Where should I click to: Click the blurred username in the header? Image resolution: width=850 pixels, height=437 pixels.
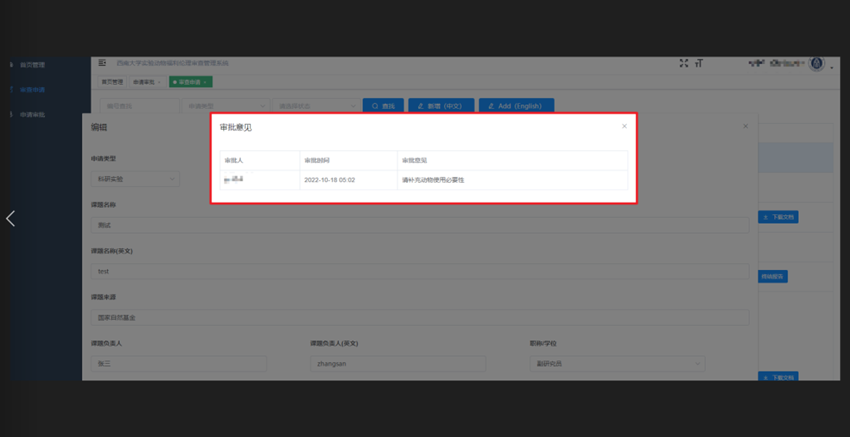[x=777, y=63]
